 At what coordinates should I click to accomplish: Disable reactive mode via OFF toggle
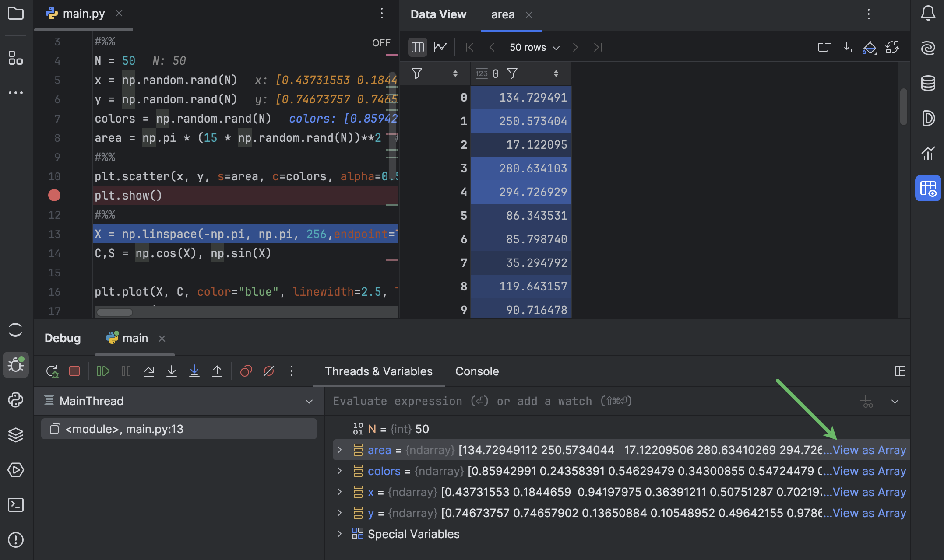click(381, 42)
